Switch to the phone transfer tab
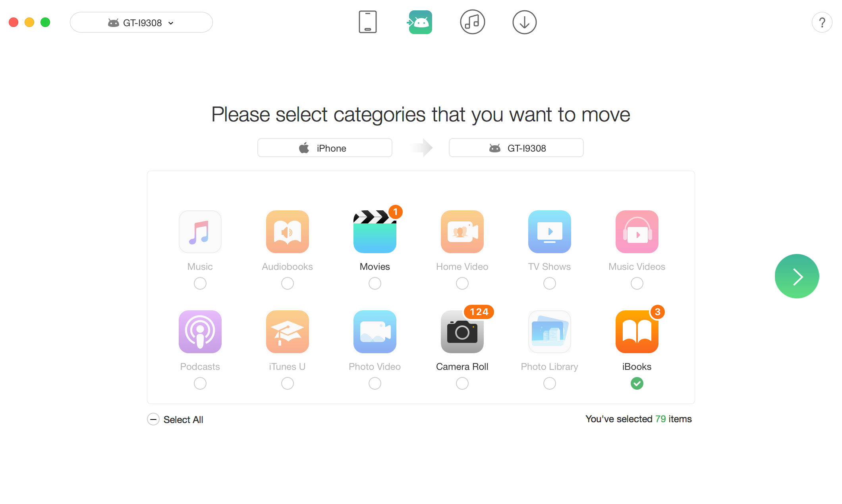This screenshot has height=504, width=842. (366, 23)
